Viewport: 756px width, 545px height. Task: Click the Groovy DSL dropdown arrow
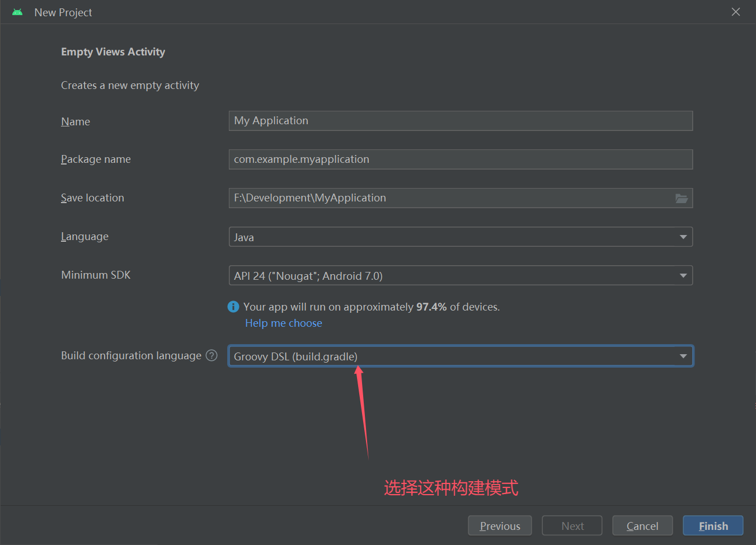point(683,356)
